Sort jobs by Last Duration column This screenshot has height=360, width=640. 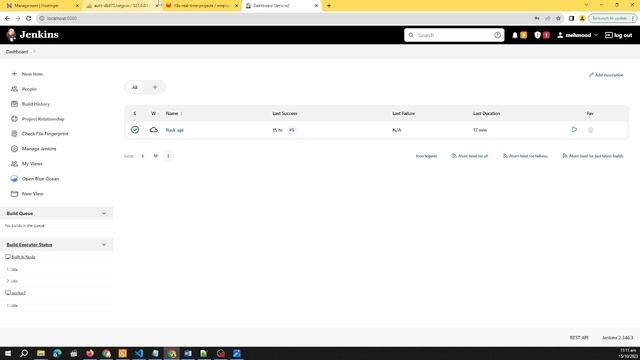[x=487, y=113]
